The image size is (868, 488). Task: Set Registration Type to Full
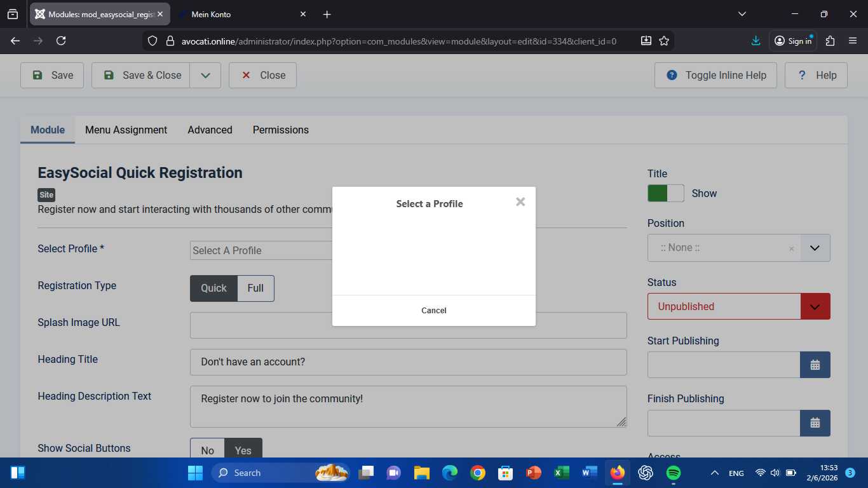[255, 288]
